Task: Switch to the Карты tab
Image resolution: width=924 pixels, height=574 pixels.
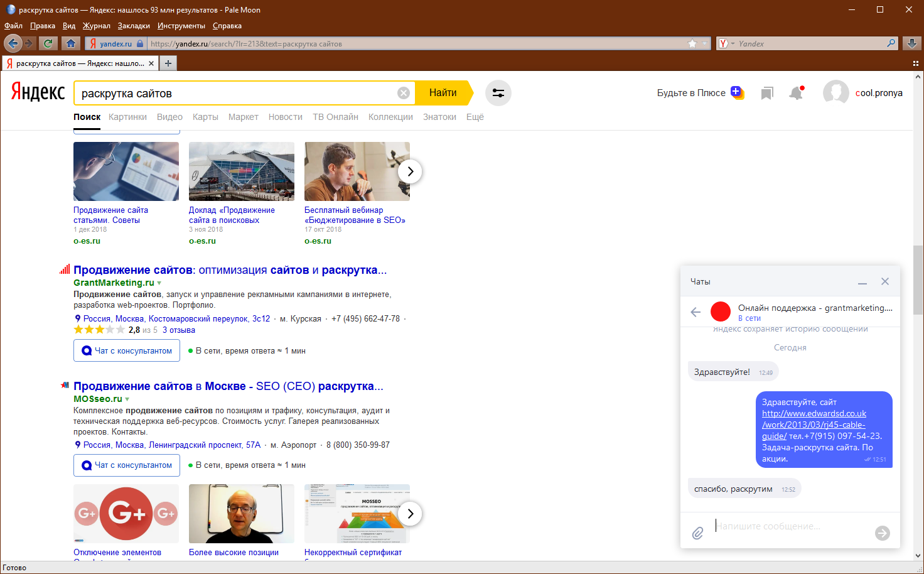Action: pos(205,117)
